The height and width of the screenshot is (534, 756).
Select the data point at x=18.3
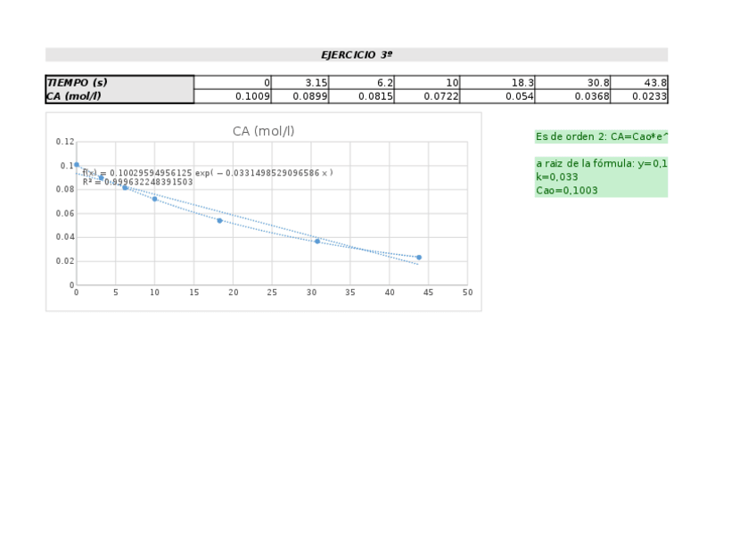[x=219, y=220]
